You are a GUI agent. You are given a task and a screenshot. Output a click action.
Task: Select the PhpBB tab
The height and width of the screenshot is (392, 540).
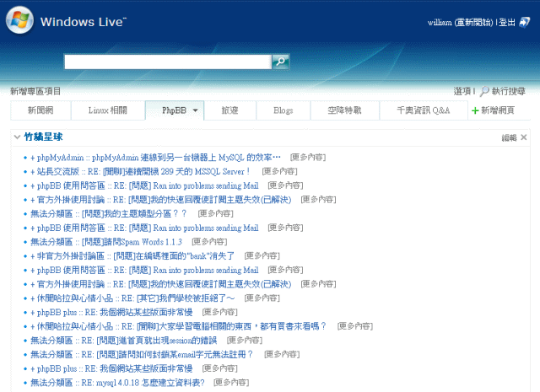coord(174,110)
